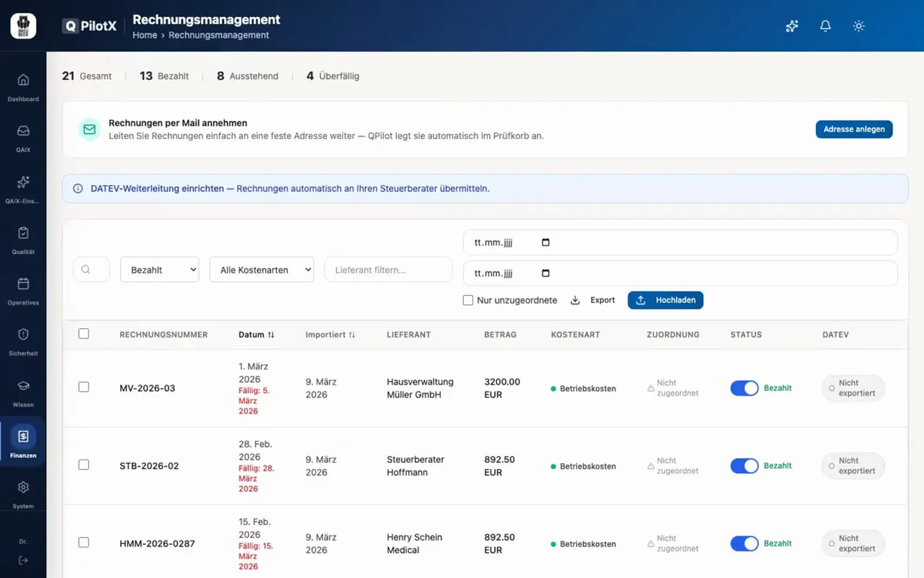Open the Sicherheit shield sidebar icon

[23, 335]
